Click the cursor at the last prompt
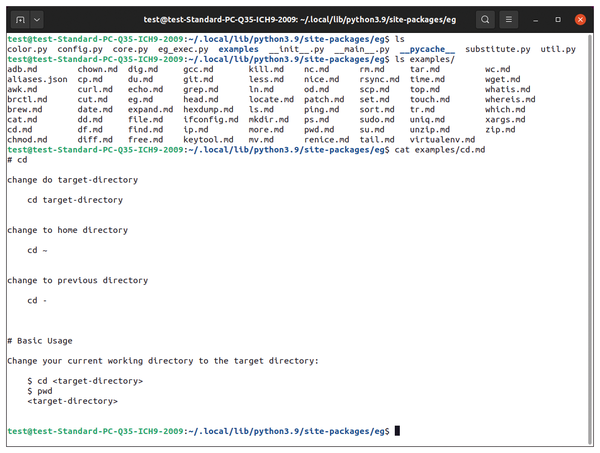This screenshot has width=600, height=453. (x=397, y=431)
